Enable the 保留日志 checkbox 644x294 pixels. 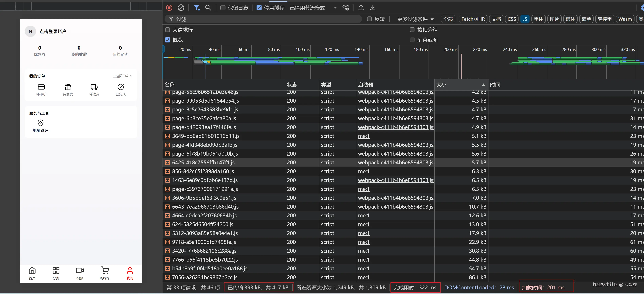point(222,8)
